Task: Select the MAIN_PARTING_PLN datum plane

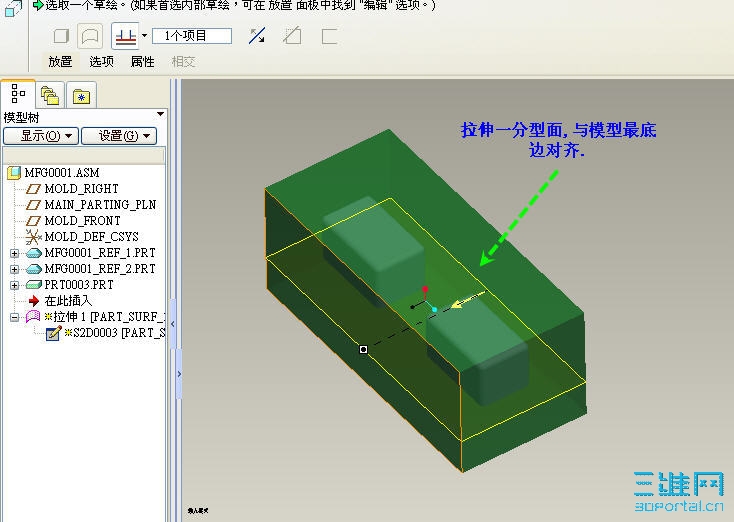Action: (100, 205)
